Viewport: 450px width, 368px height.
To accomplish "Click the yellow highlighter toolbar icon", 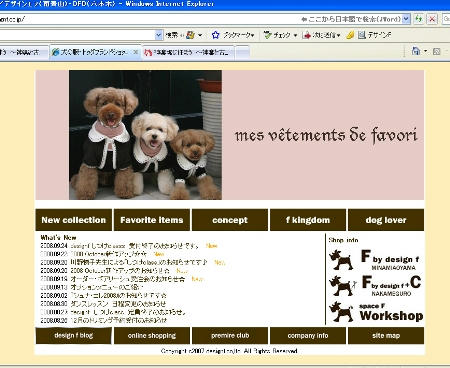I will 350,35.
